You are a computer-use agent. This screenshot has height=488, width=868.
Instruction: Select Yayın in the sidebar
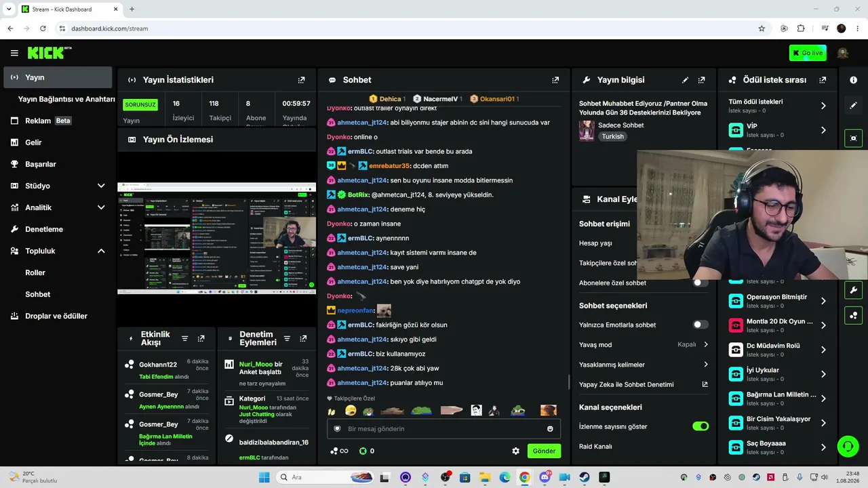58,77
